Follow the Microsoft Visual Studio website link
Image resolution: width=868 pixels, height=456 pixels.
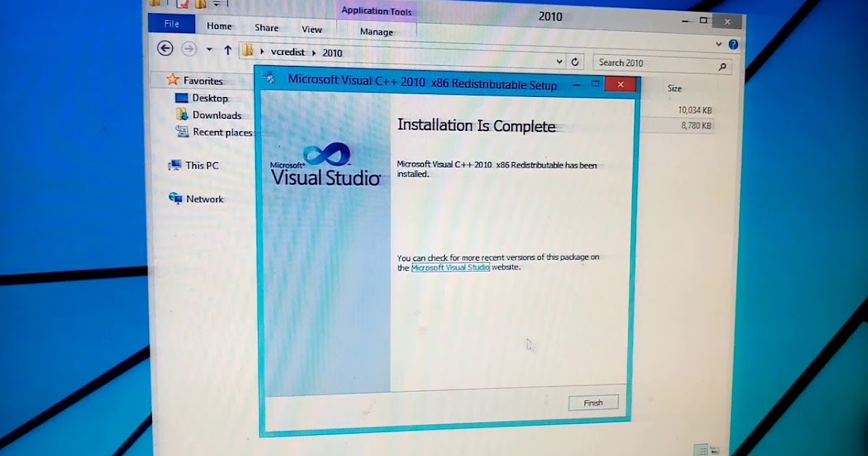click(x=451, y=267)
